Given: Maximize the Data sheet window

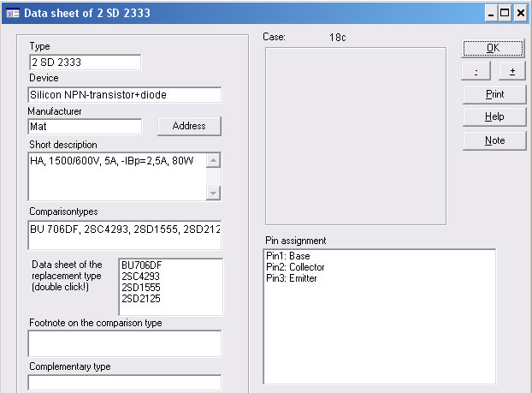Looking at the screenshot, I should click(505, 14).
